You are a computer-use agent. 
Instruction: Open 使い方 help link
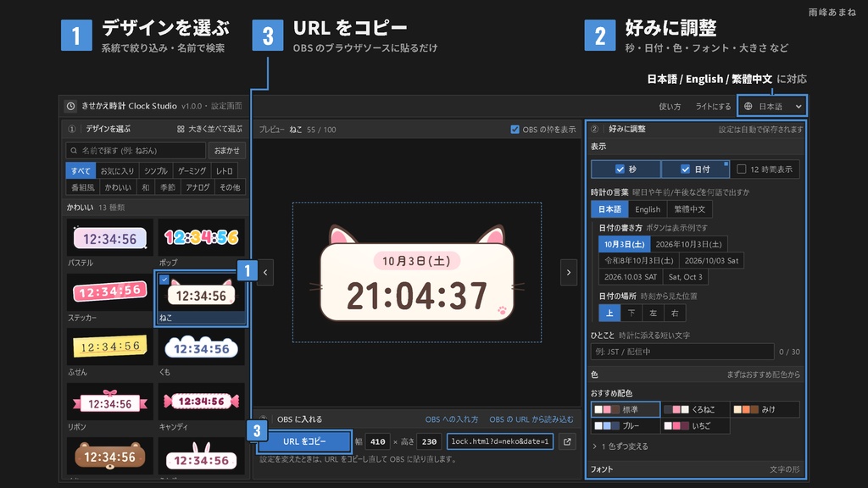[x=670, y=106]
